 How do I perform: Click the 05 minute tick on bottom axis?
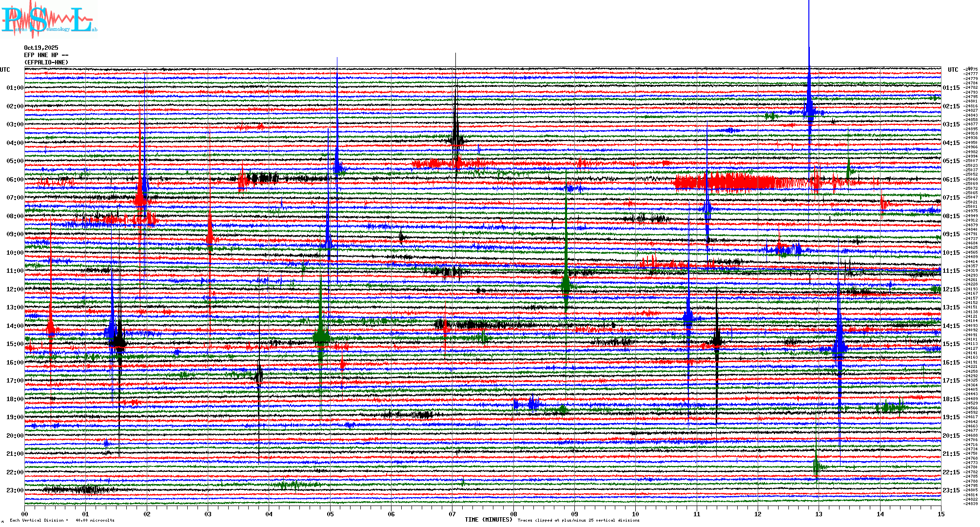(330, 514)
